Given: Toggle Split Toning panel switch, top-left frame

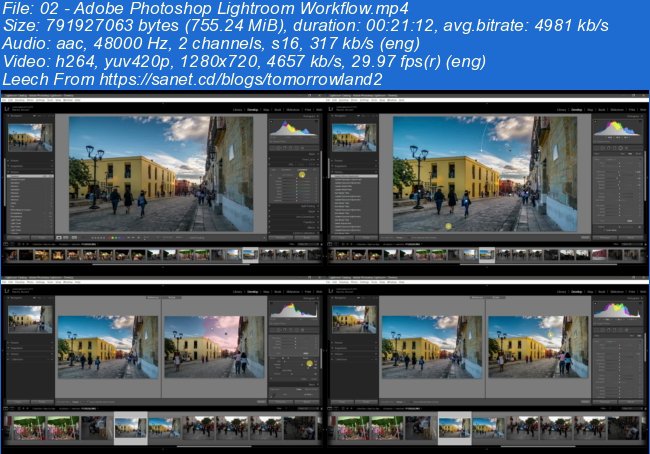Looking at the screenshot, I should coord(270,206).
